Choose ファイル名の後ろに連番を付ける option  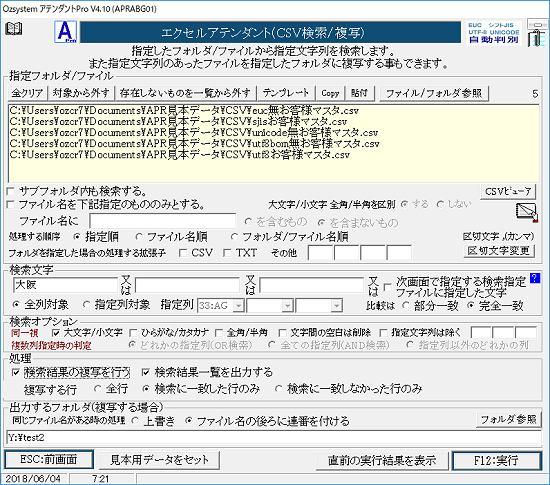[188, 420]
